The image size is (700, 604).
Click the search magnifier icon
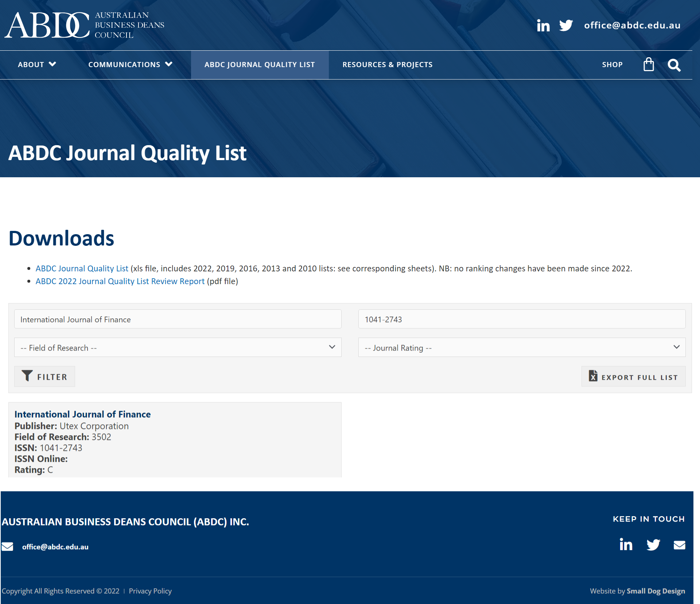coord(674,65)
